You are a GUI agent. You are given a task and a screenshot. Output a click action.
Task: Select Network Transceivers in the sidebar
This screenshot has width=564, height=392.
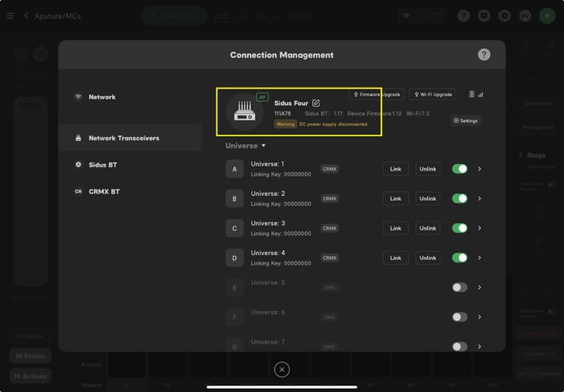(x=130, y=138)
